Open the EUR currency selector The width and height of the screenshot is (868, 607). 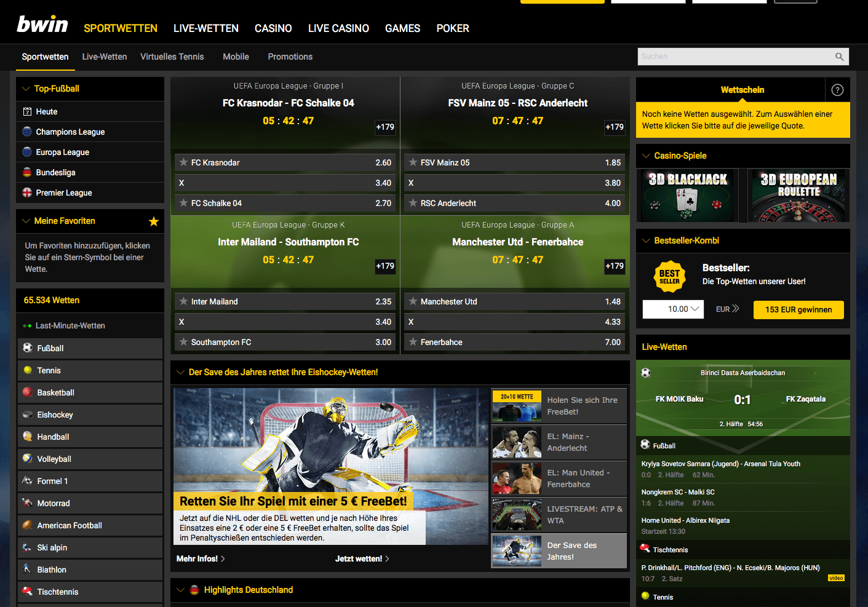(728, 309)
